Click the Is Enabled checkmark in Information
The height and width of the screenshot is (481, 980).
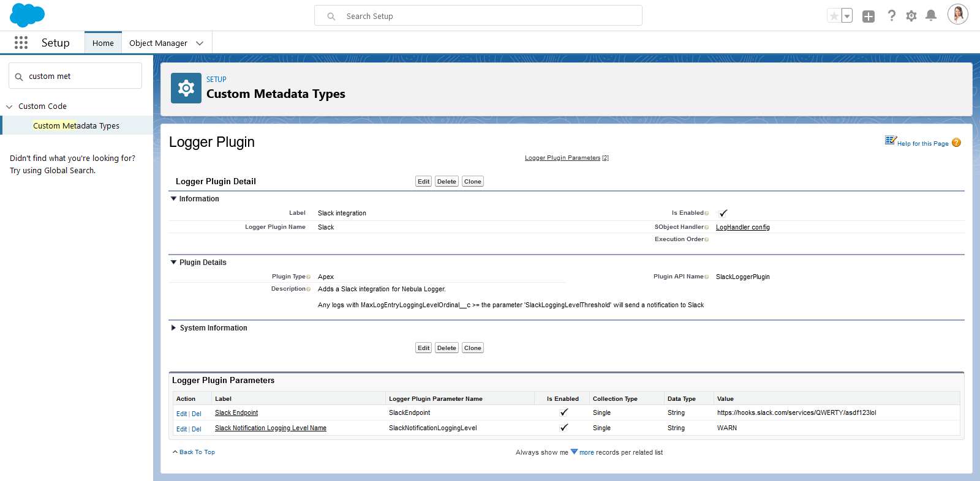click(x=723, y=213)
